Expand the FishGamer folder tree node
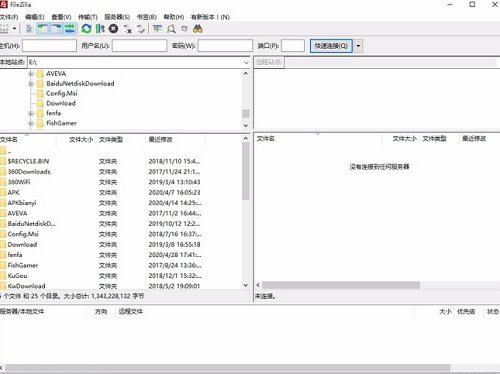 (x=31, y=123)
